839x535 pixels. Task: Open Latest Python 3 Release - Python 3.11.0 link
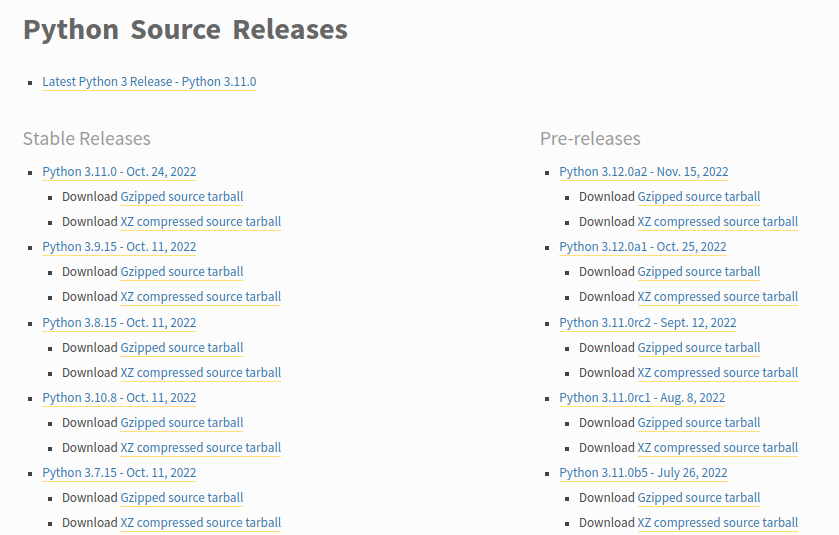[149, 82]
